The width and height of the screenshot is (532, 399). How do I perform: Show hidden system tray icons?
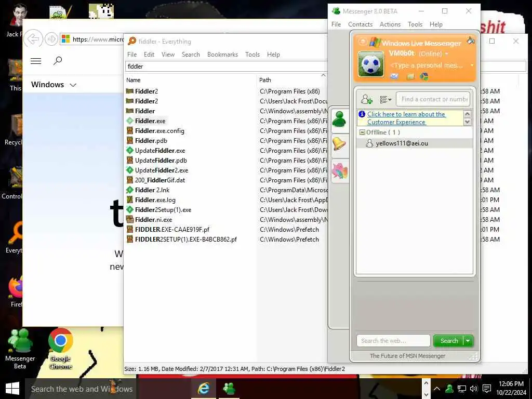437,389
